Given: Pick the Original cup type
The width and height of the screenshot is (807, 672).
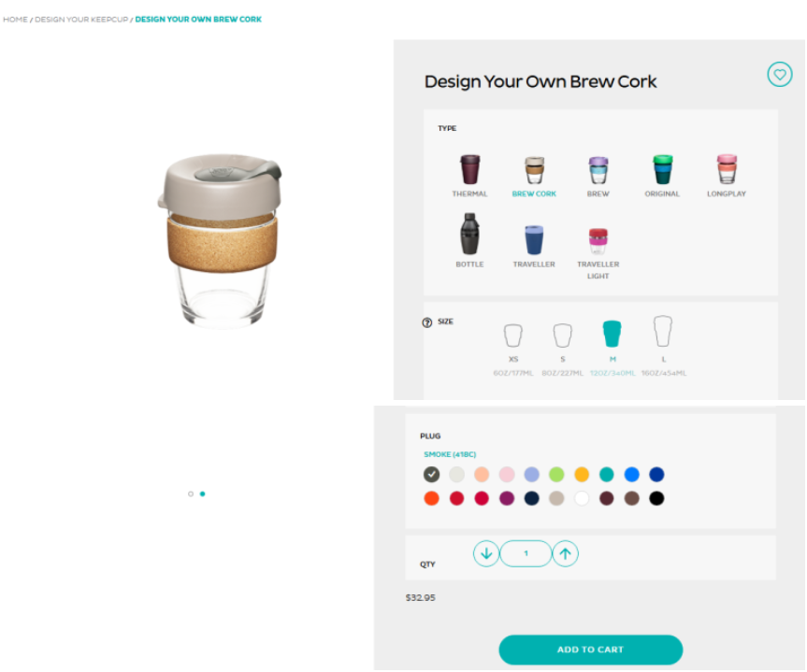Looking at the screenshot, I should click(x=662, y=176).
